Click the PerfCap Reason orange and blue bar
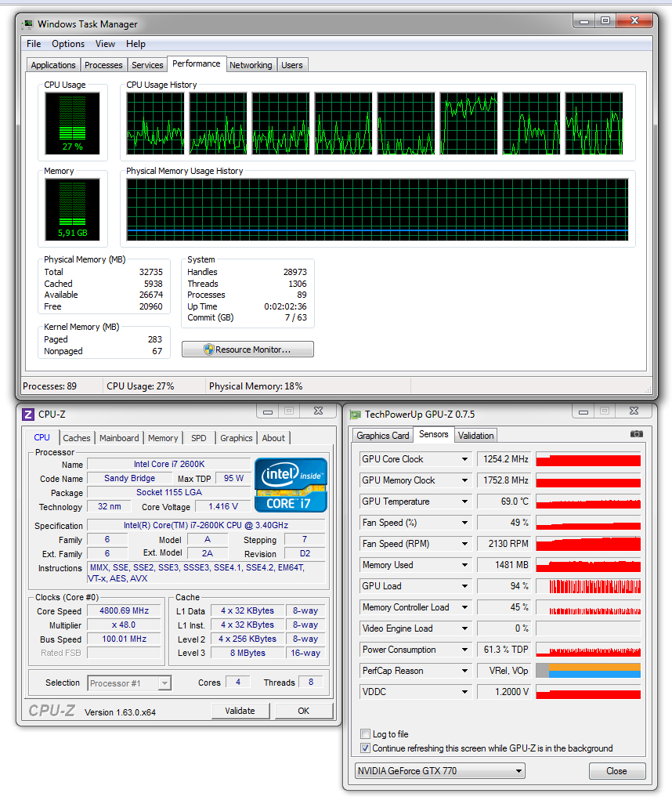Viewport: 672px width, 804px height. pyautogui.click(x=588, y=671)
